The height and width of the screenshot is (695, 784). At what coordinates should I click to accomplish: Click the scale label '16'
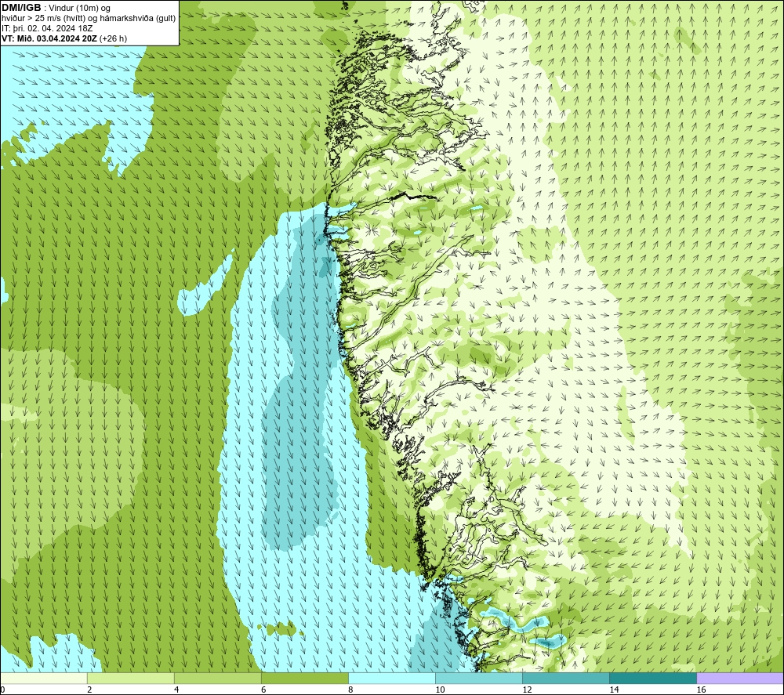tap(701, 690)
